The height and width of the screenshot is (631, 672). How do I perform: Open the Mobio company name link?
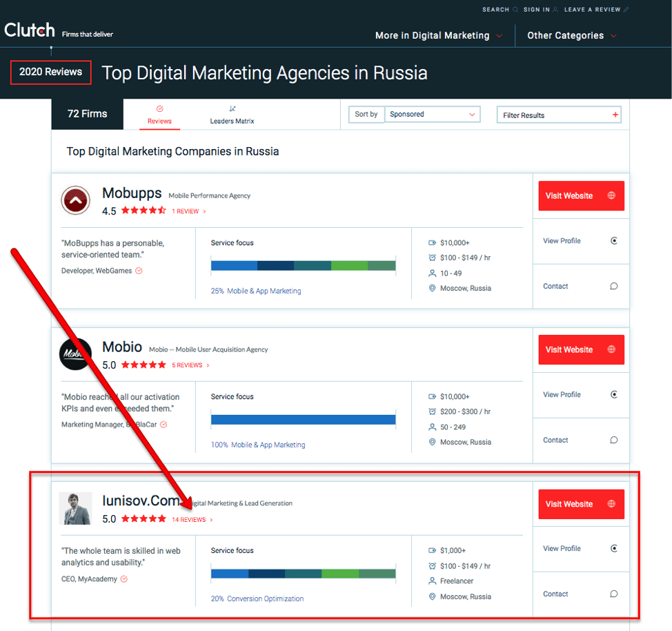pos(122,347)
